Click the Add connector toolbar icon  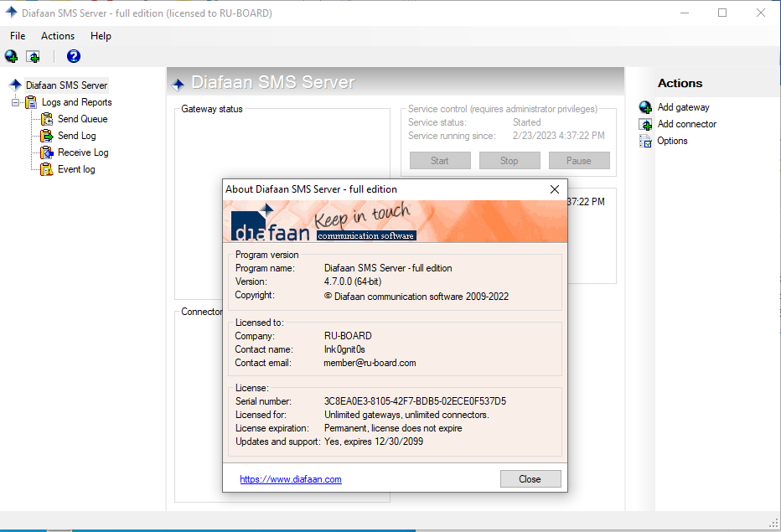[33, 56]
